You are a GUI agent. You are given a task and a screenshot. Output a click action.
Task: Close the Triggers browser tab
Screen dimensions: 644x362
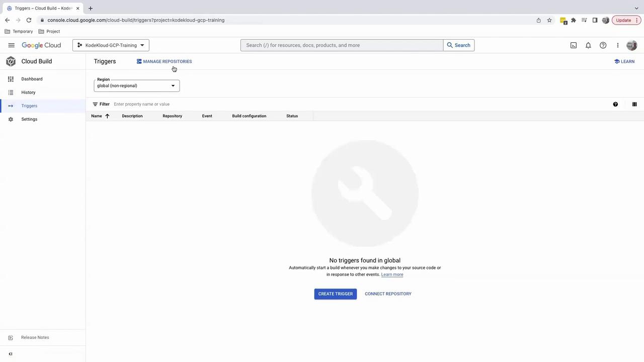click(77, 8)
